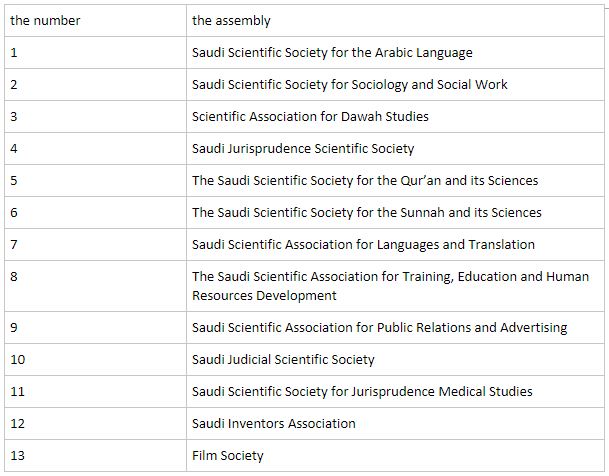Click the Sunnah and its Sciences society cell
This screenshot has width=609, height=476.
tap(367, 212)
